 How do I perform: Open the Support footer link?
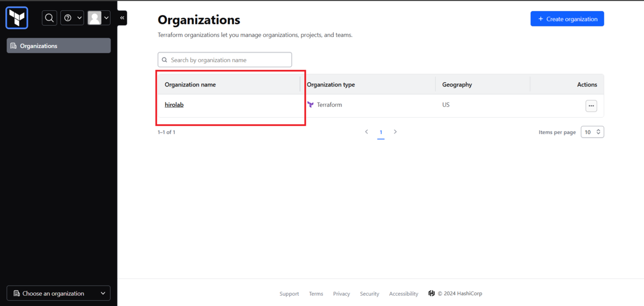[x=289, y=294]
